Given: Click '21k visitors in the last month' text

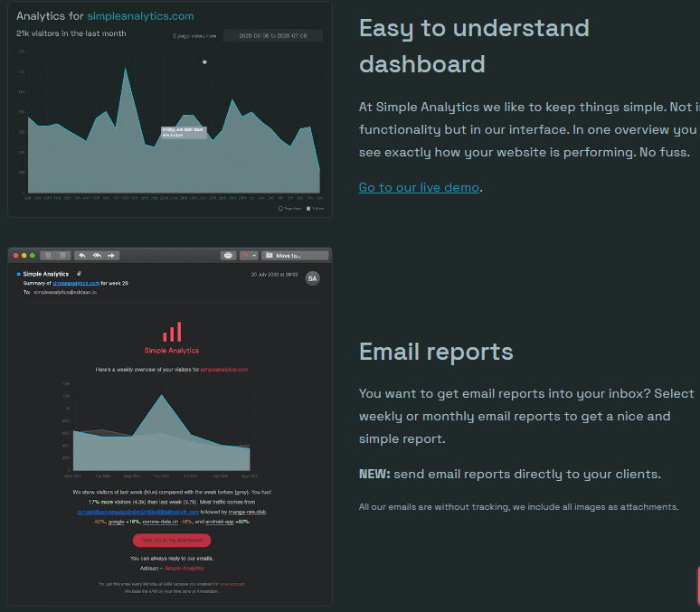Looking at the screenshot, I should (x=71, y=33).
